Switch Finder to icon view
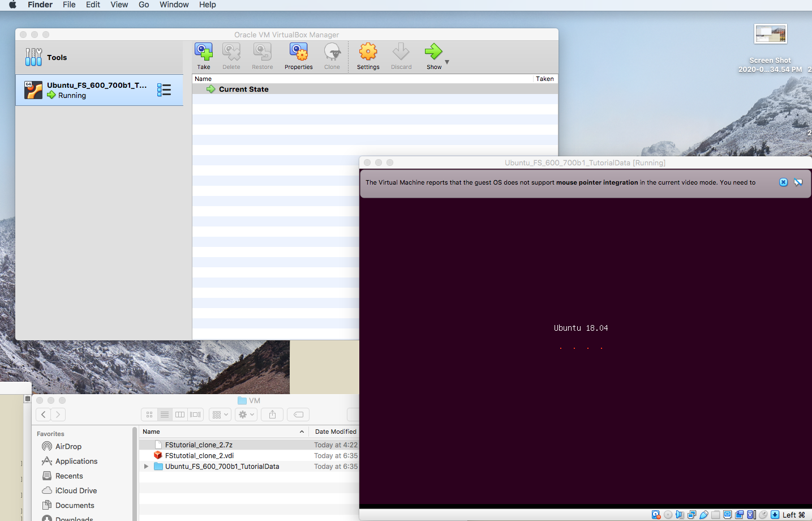This screenshot has height=521, width=812. click(x=149, y=415)
